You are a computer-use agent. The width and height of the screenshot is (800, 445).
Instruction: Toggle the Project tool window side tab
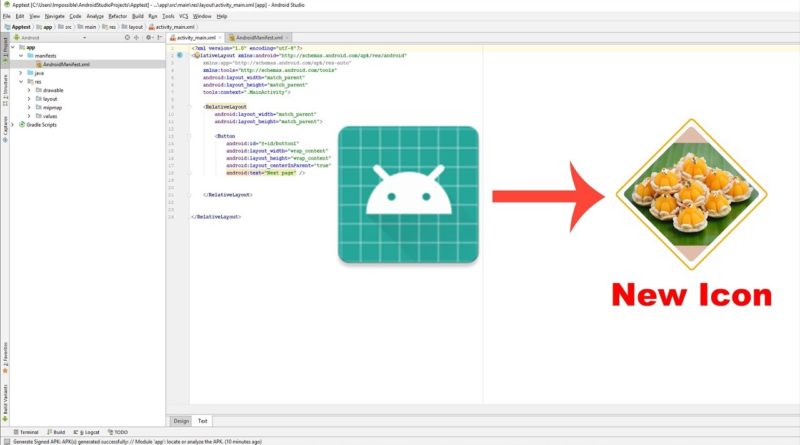[5, 50]
